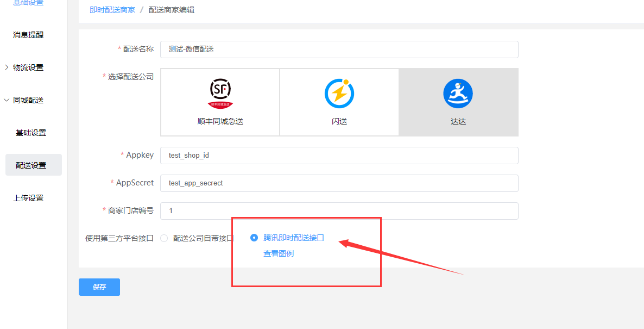Go to 配送设置 sidebar item
Screen dimensions: 644x329
(x=31, y=165)
